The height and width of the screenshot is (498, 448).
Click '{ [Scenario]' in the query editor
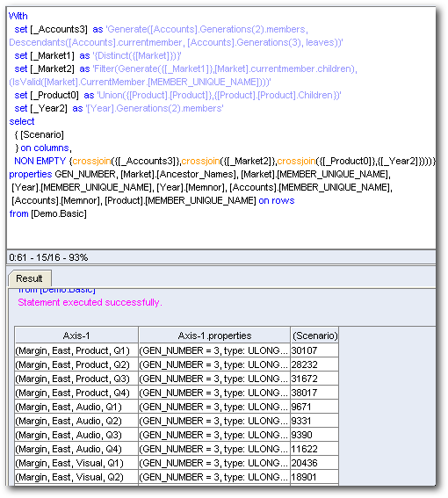point(39,134)
